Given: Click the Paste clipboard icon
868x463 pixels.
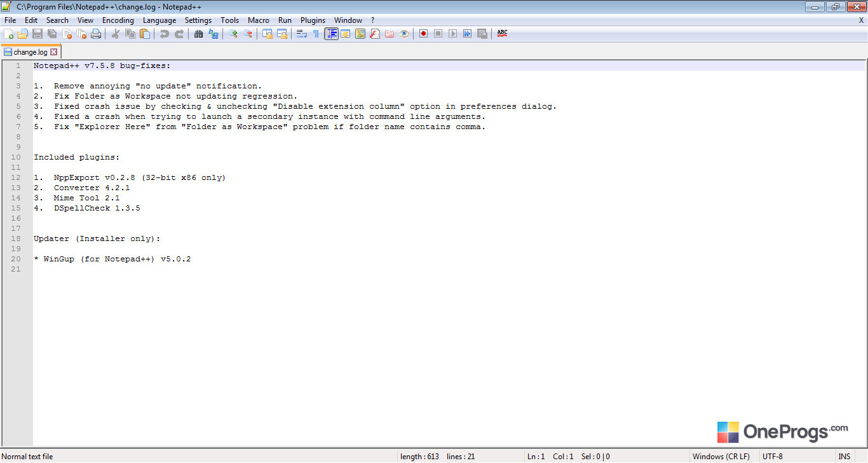Looking at the screenshot, I should (145, 34).
